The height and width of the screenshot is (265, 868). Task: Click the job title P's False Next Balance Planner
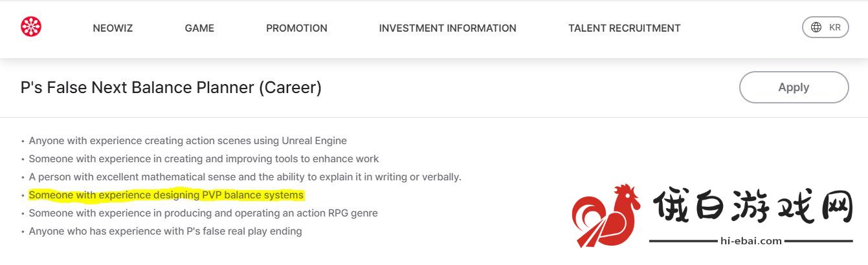click(171, 87)
